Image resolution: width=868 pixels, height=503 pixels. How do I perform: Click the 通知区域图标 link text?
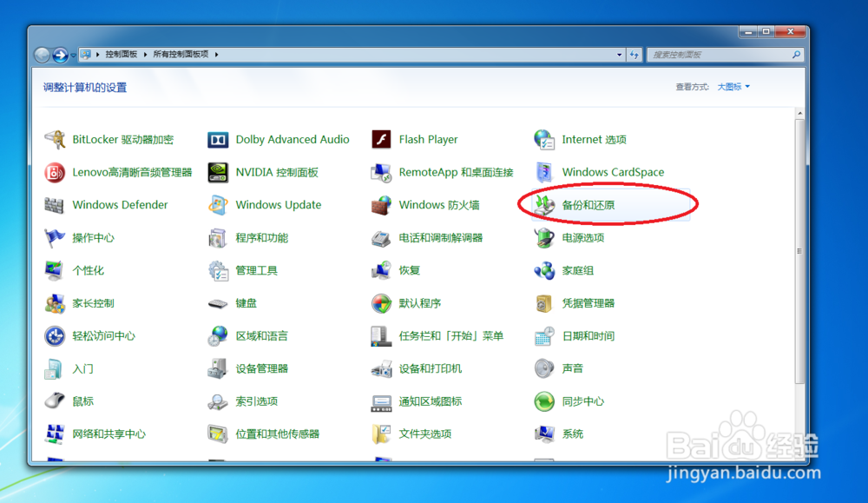click(431, 401)
